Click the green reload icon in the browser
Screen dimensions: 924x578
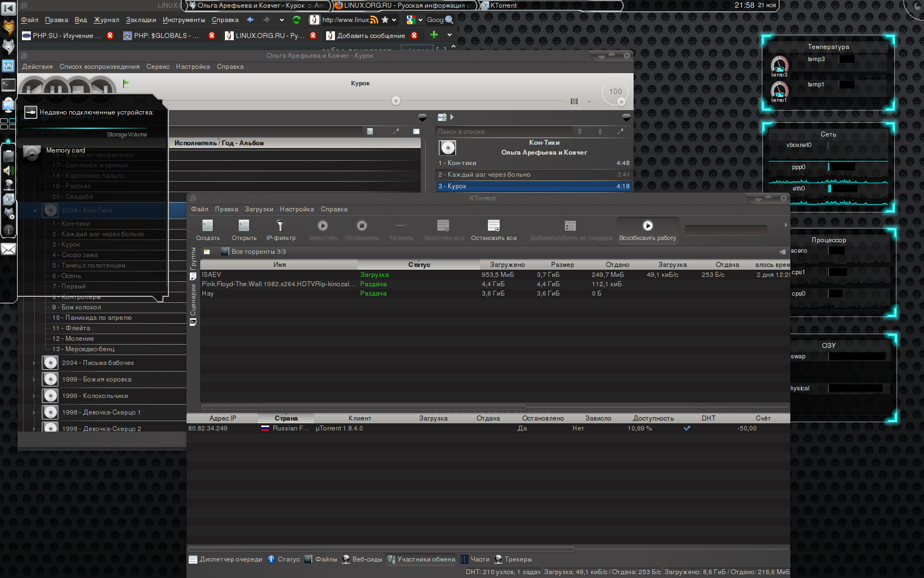pyautogui.click(x=296, y=20)
